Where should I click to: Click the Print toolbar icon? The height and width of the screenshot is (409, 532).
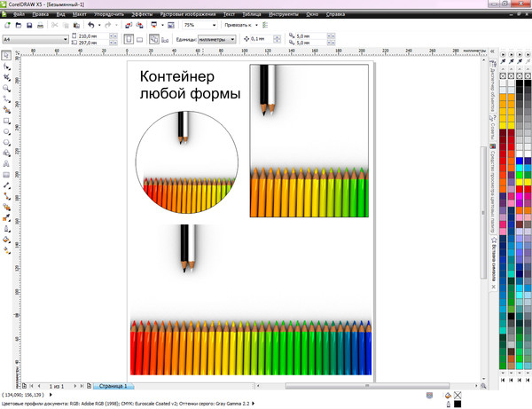(40, 25)
